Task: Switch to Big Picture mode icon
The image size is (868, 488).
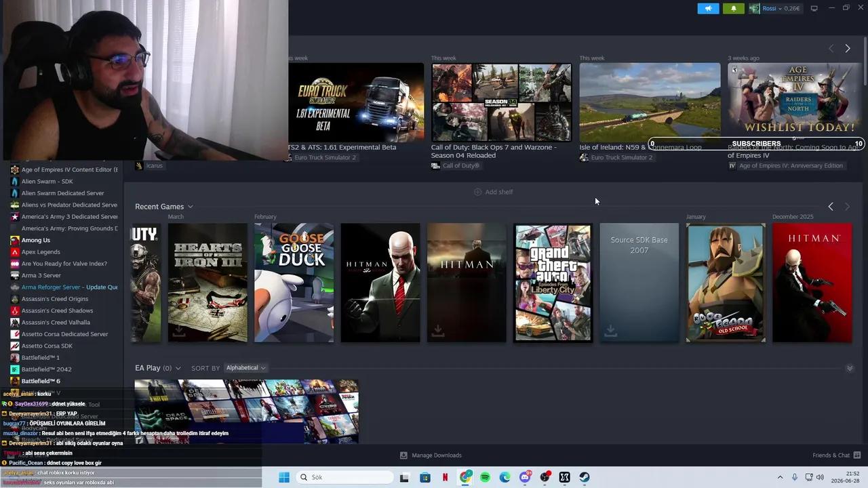Action: (814, 8)
